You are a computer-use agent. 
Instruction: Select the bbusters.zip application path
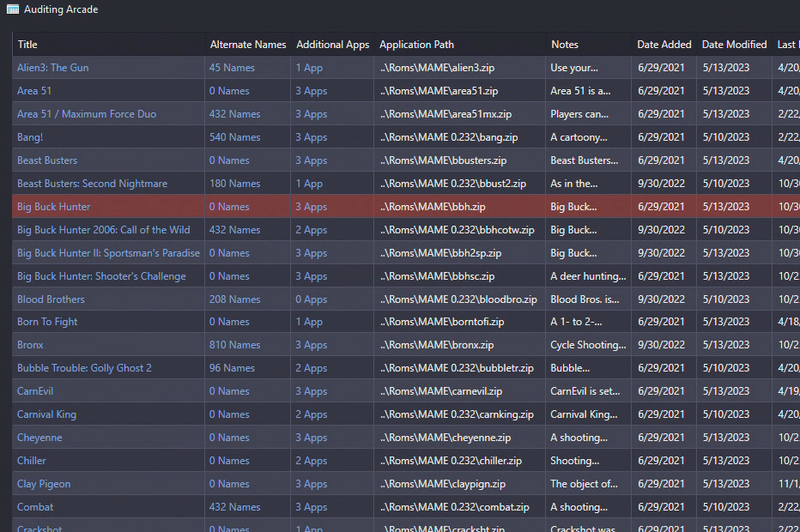[x=444, y=160]
